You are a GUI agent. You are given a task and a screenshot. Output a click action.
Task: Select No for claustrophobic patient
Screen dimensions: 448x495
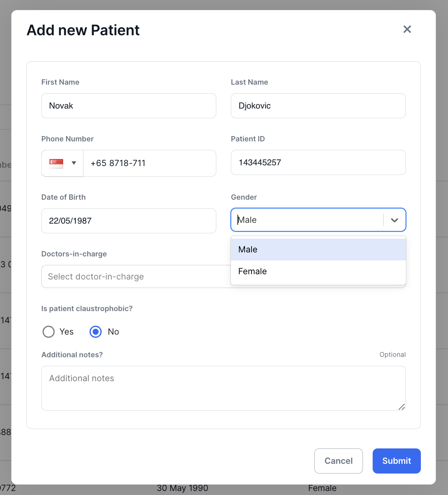[x=96, y=332]
